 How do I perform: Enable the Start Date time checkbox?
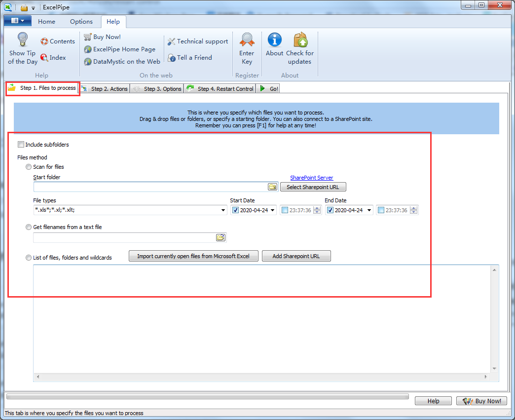point(285,210)
